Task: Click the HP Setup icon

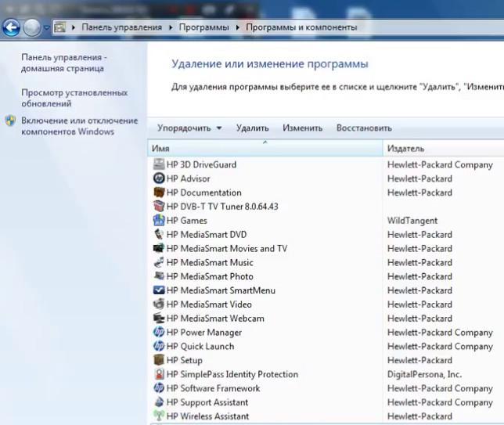Action: tap(159, 360)
